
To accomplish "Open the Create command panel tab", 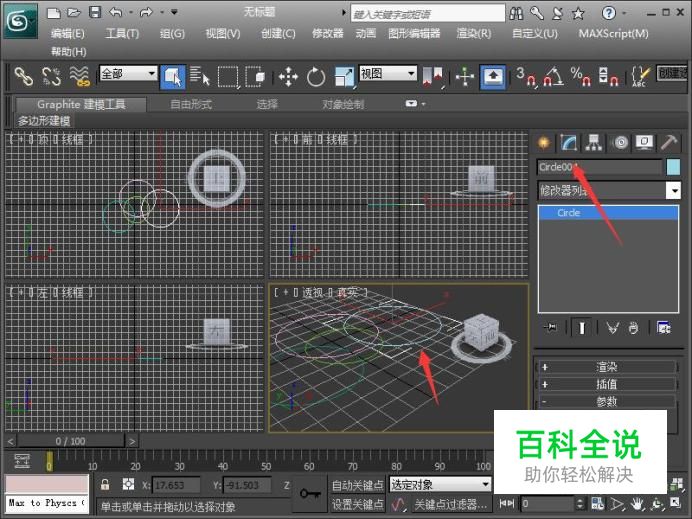I will 545,142.
